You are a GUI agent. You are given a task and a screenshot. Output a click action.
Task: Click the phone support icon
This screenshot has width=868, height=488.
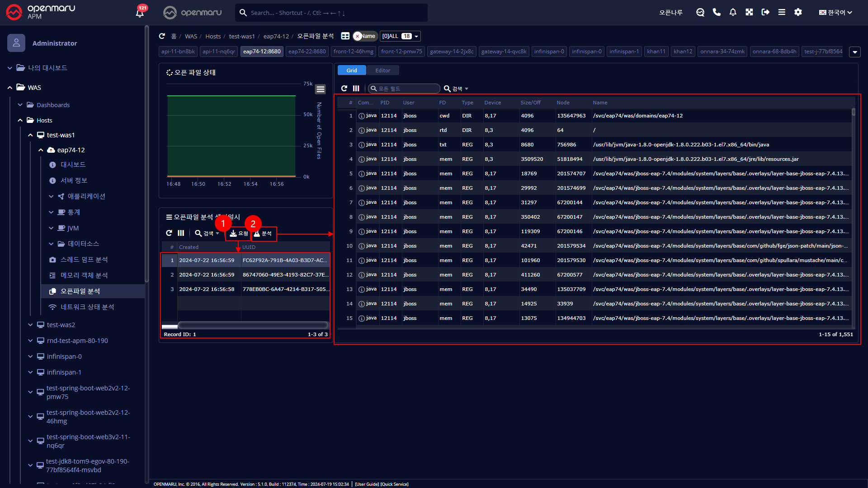717,12
